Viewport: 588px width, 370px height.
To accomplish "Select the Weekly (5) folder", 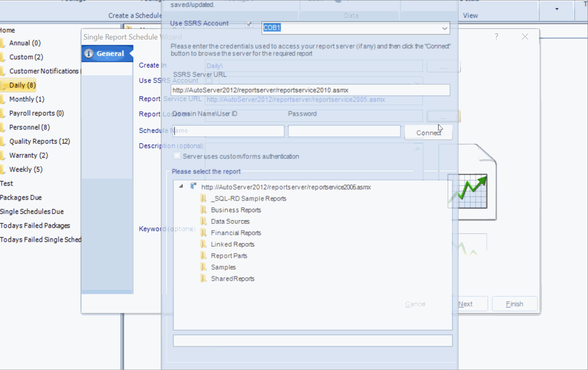I will (26, 169).
